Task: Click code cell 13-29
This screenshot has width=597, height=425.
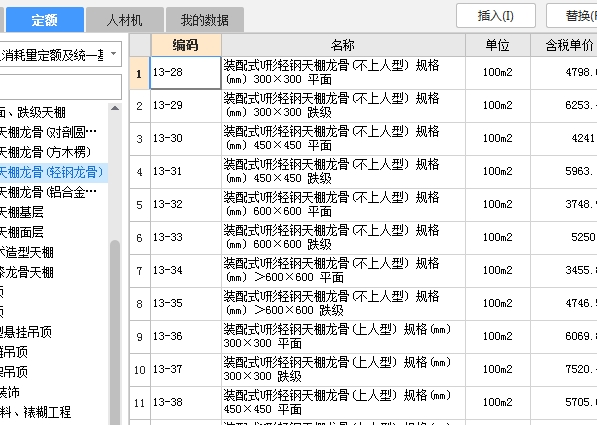Action: [x=186, y=105]
